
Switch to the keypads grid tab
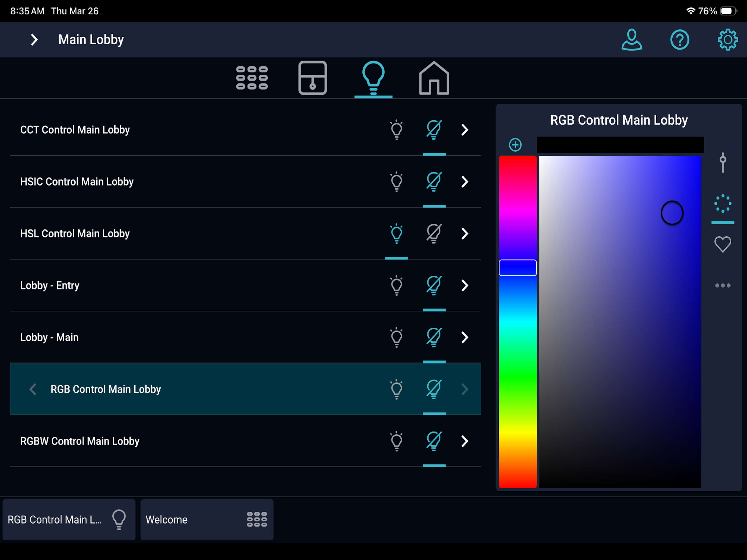252,78
